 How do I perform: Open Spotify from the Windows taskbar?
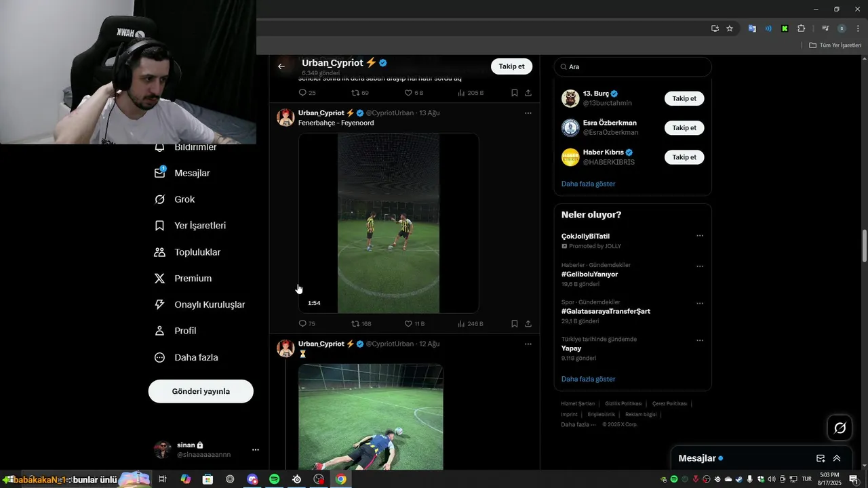274,479
